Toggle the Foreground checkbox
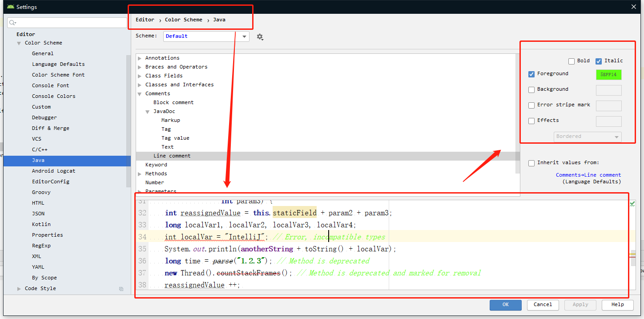The height and width of the screenshot is (319, 644). pyautogui.click(x=531, y=74)
